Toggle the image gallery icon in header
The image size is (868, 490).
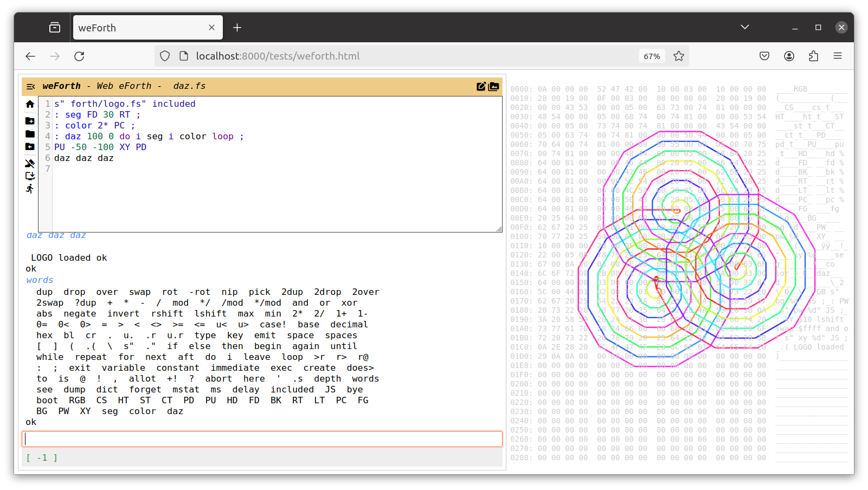tap(494, 87)
